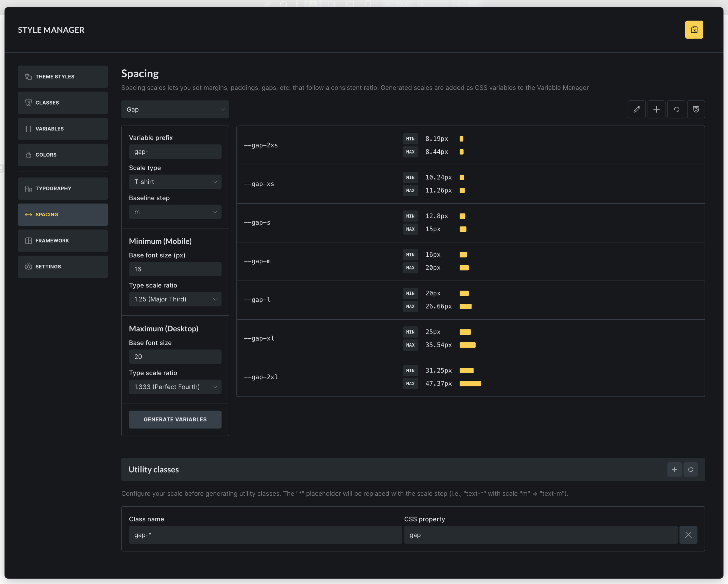Open the 1.25 (Major Third) ratio dropdown
728x584 pixels.
click(x=175, y=299)
